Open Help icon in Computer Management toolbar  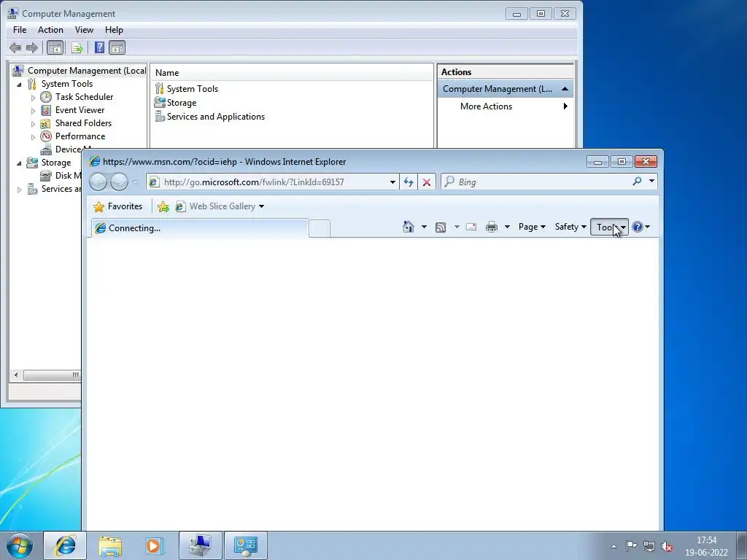tap(99, 47)
